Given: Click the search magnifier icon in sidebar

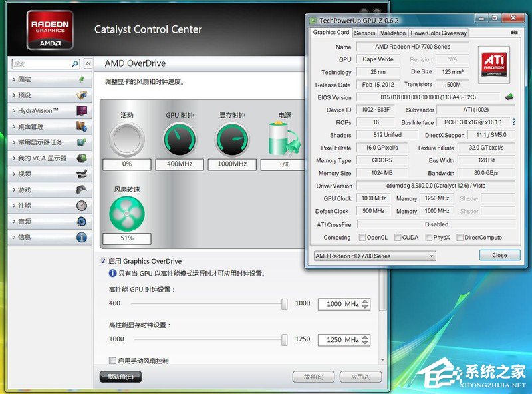Looking at the screenshot, I should [x=74, y=64].
